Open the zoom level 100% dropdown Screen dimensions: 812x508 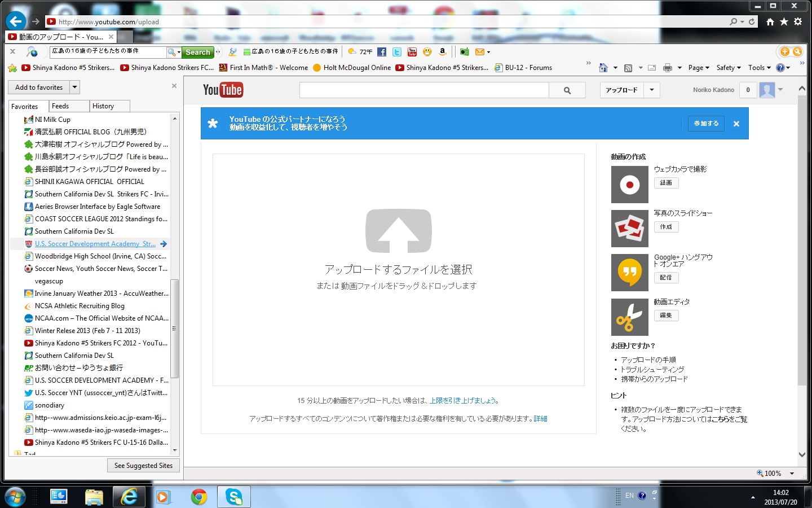coord(792,474)
